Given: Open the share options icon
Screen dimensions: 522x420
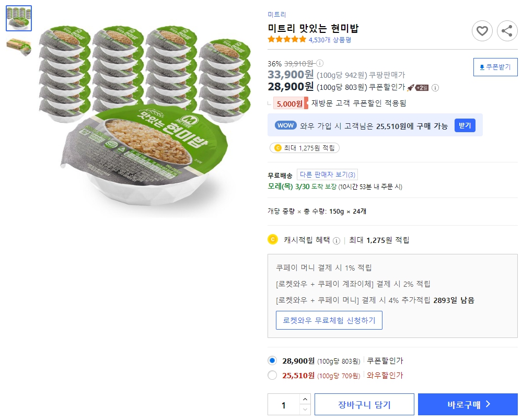Looking at the screenshot, I should (x=506, y=31).
